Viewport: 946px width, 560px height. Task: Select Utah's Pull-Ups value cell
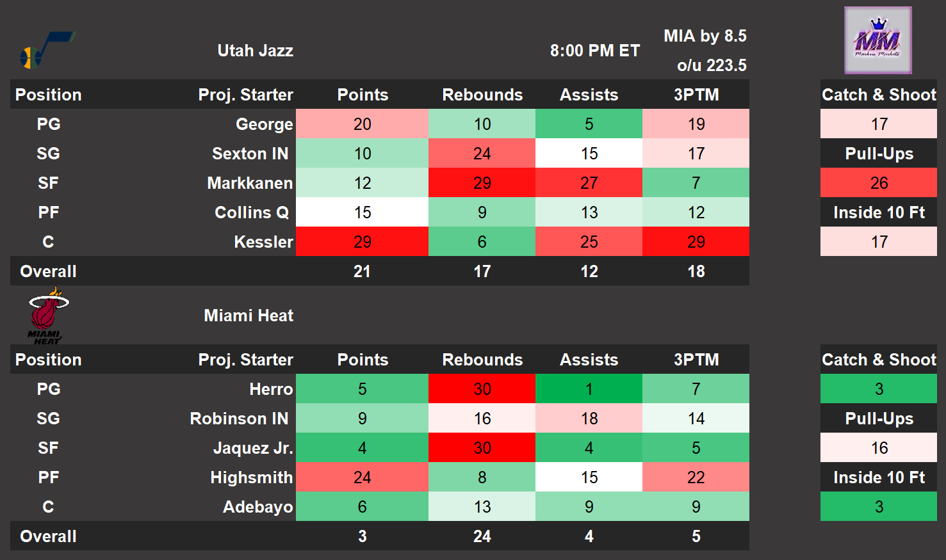(879, 183)
